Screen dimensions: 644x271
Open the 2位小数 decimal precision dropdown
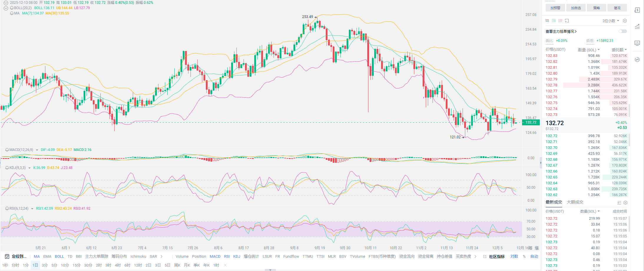pyautogui.click(x=611, y=21)
